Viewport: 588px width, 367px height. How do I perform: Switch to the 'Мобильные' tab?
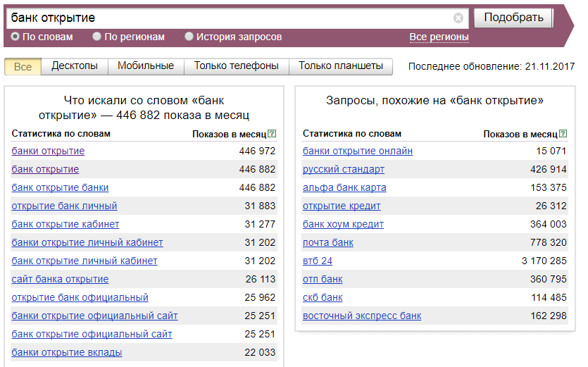[146, 66]
